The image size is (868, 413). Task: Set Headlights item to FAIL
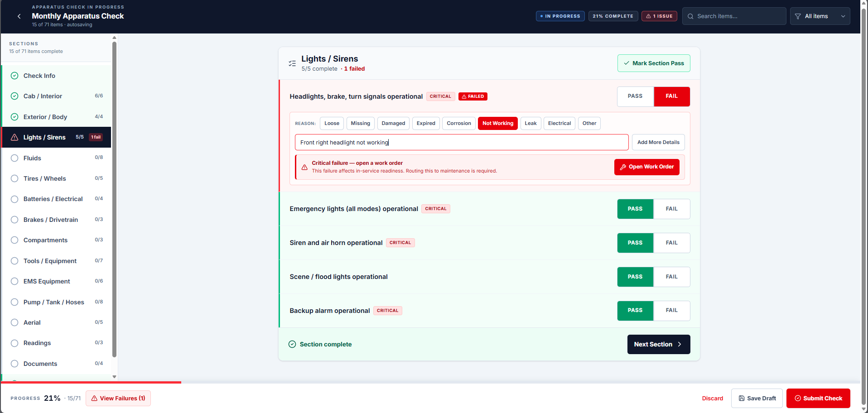click(672, 96)
